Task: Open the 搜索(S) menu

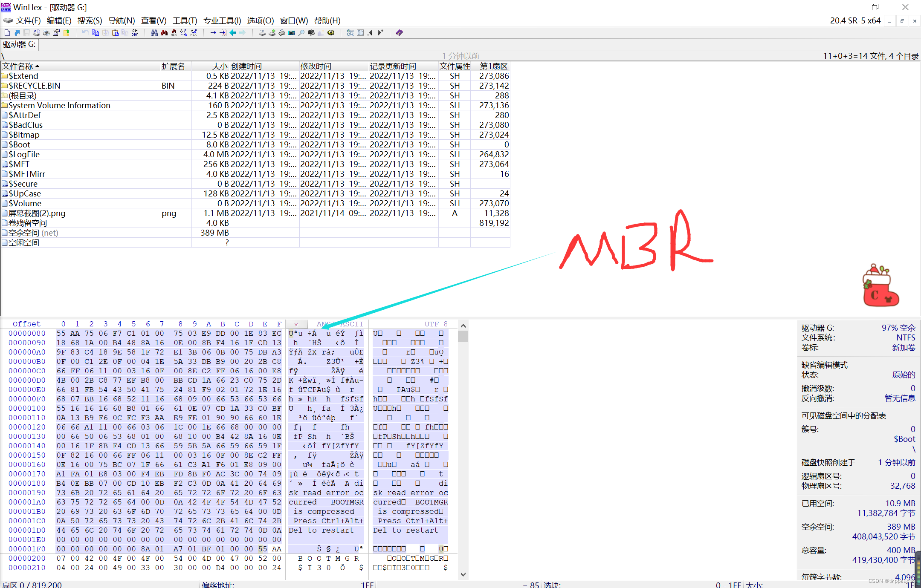Action: click(90, 20)
